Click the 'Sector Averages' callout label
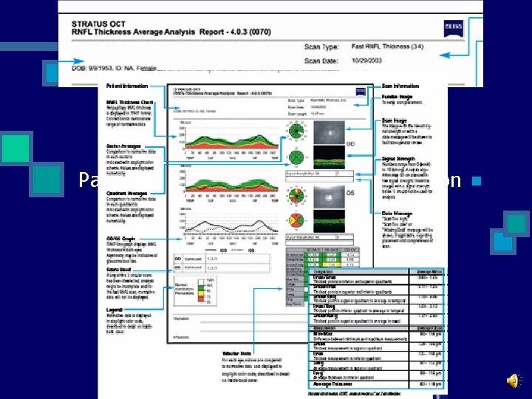532x399 pixels. click(x=123, y=146)
